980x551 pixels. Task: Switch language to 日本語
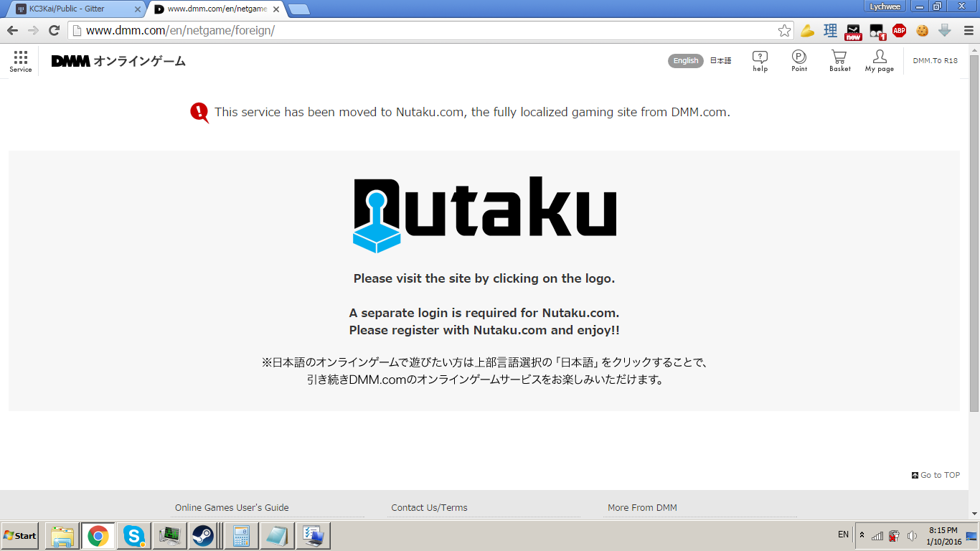(720, 61)
